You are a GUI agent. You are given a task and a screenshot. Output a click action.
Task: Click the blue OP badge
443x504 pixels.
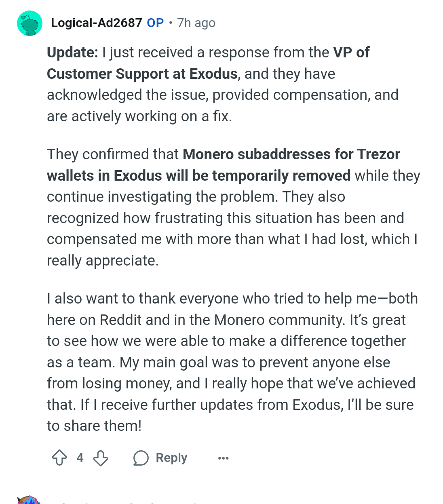(x=155, y=23)
